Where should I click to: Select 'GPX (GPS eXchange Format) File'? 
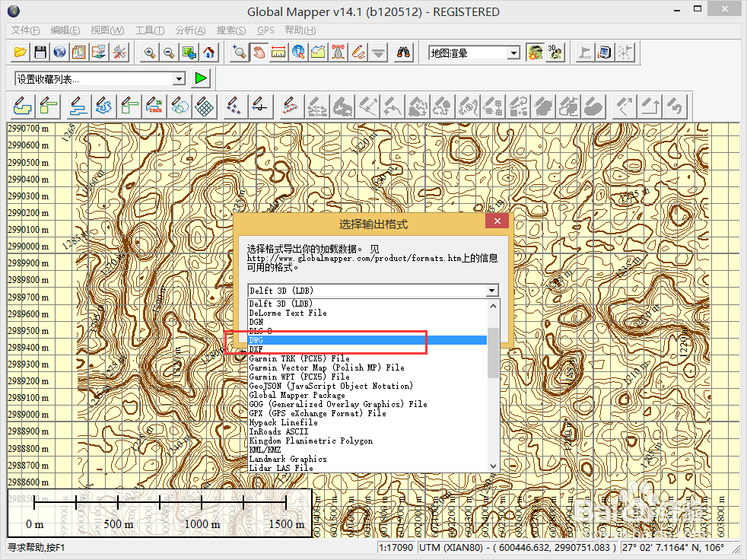[x=367, y=413]
